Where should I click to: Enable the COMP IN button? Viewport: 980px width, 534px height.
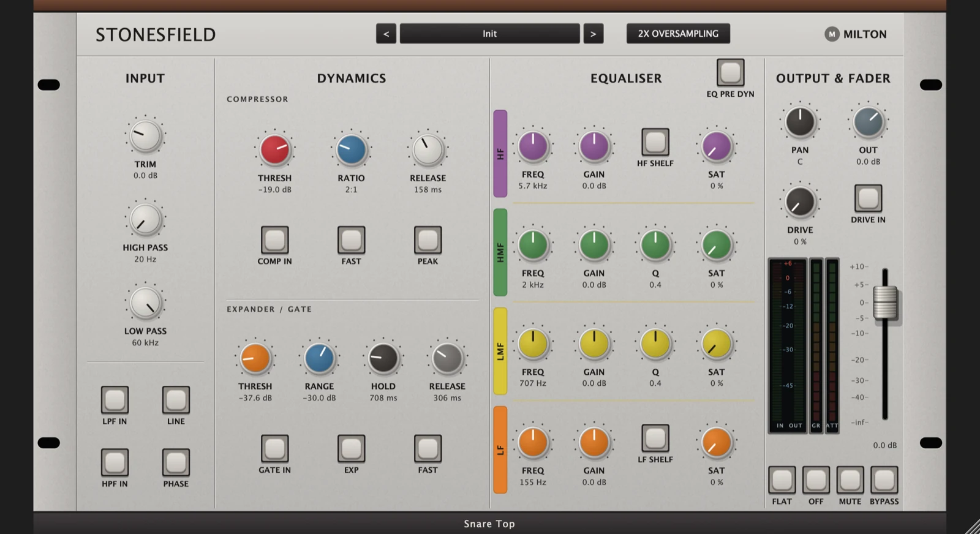pos(274,240)
